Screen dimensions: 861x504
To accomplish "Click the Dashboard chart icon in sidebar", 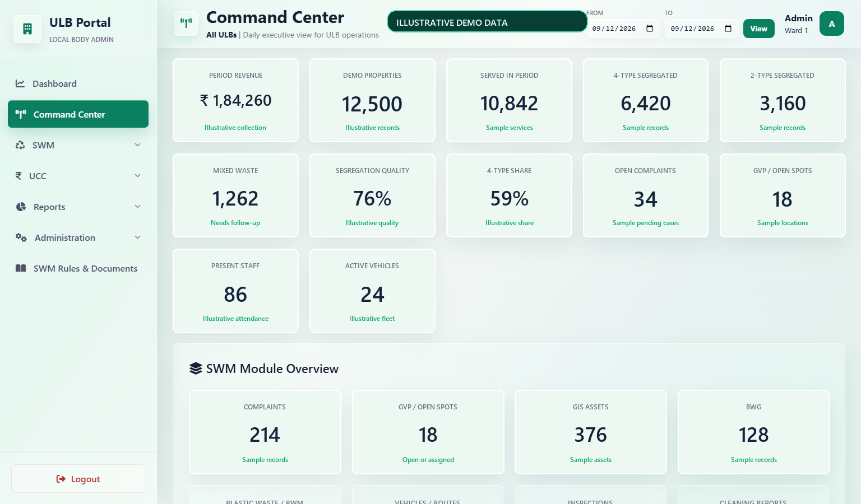I will point(20,83).
